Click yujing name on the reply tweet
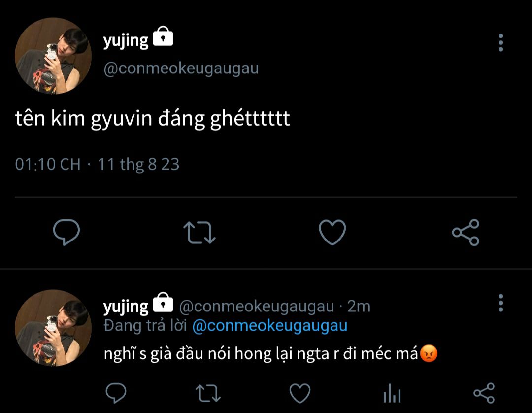Viewport: 532px width, 413px height. click(126, 307)
